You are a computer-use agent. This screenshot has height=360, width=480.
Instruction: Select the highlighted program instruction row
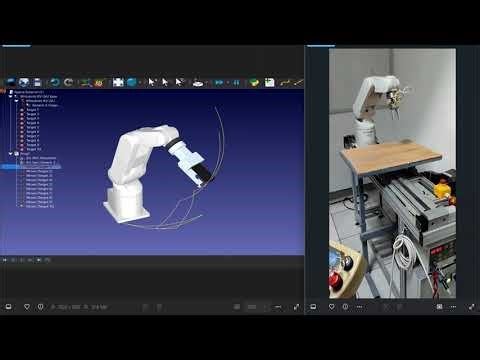tap(31, 167)
